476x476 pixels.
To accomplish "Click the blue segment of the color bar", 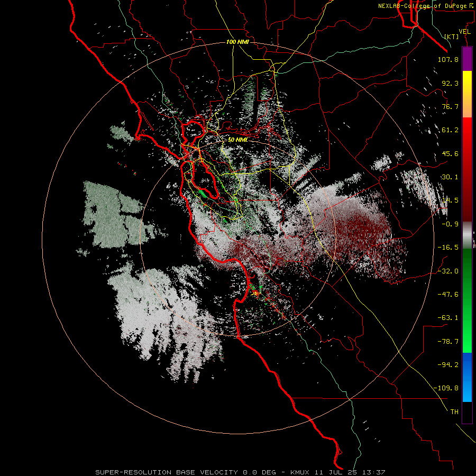I will tap(467, 377).
